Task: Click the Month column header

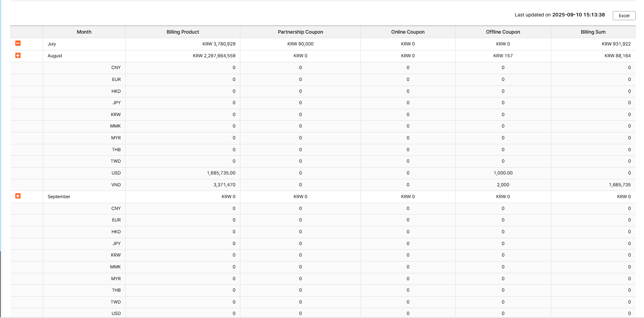Action: [x=84, y=32]
